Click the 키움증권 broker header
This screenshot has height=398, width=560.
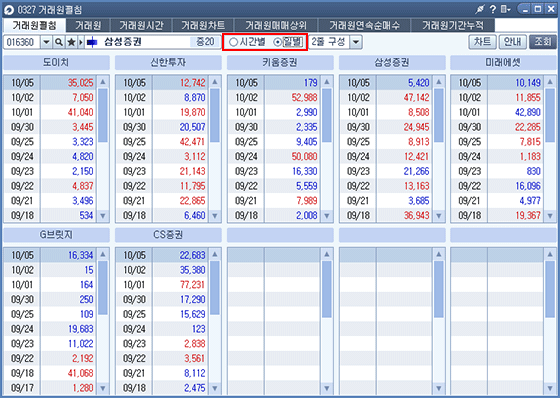pyautogui.click(x=280, y=63)
